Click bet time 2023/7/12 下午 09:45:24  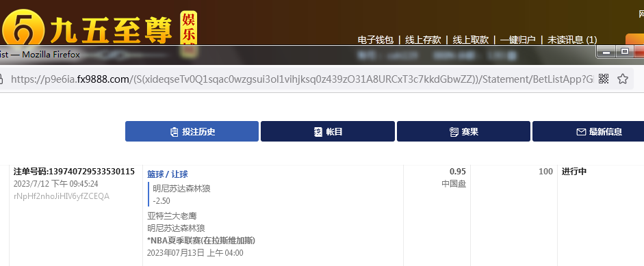click(x=56, y=183)
